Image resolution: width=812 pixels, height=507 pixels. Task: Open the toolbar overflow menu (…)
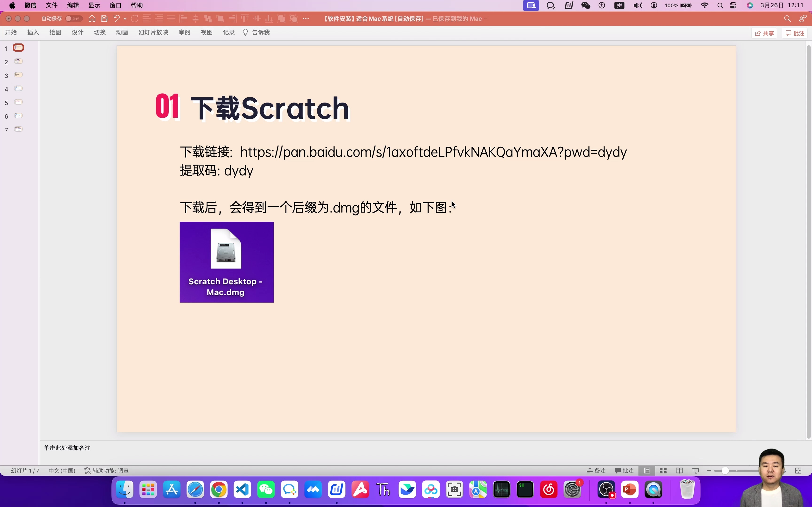tap(306, 19)
